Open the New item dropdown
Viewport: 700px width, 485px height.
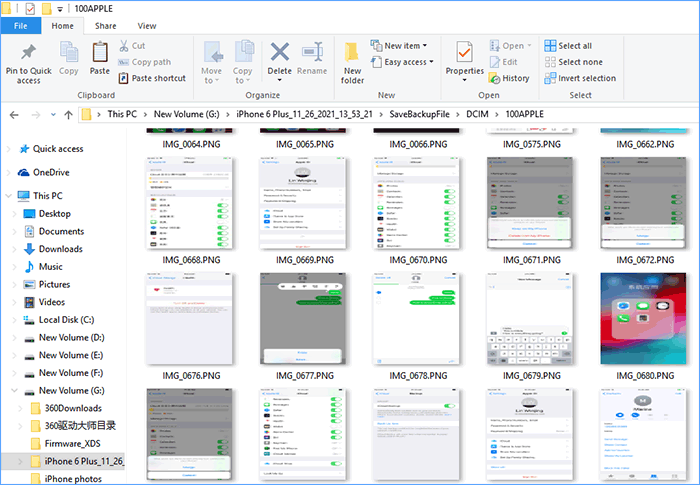point(399,46)
